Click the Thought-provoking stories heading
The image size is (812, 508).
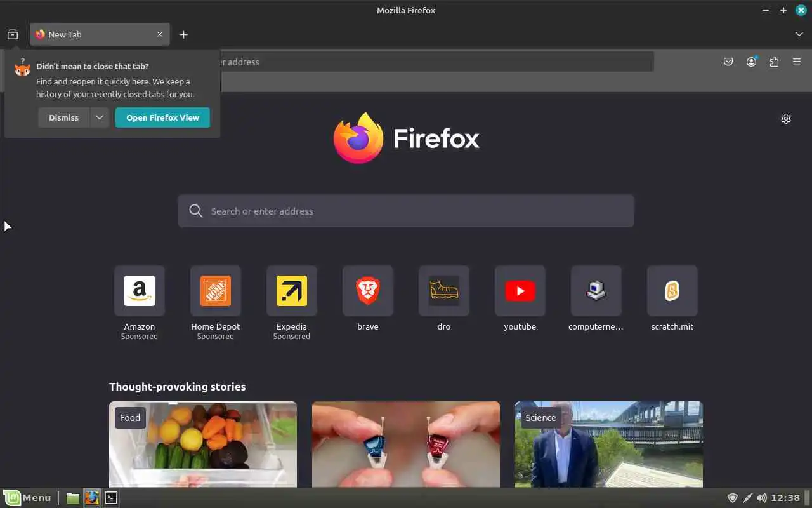click(177, 387)
